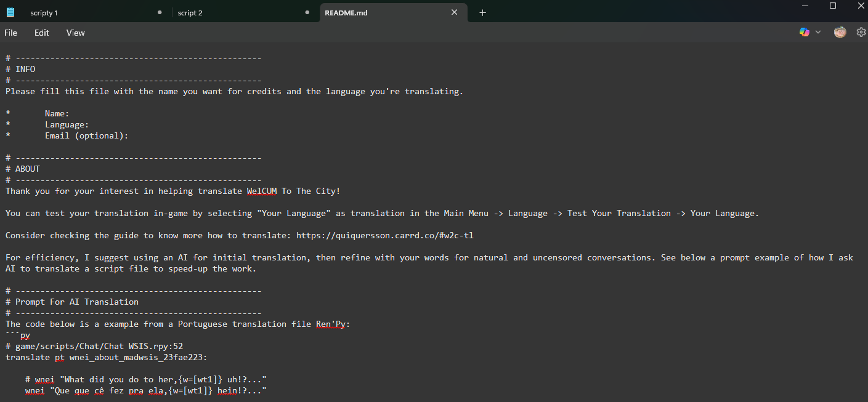Click the unsaved dot on scripty 1 tab
868x402 pixels.
[x=160, y=12]
